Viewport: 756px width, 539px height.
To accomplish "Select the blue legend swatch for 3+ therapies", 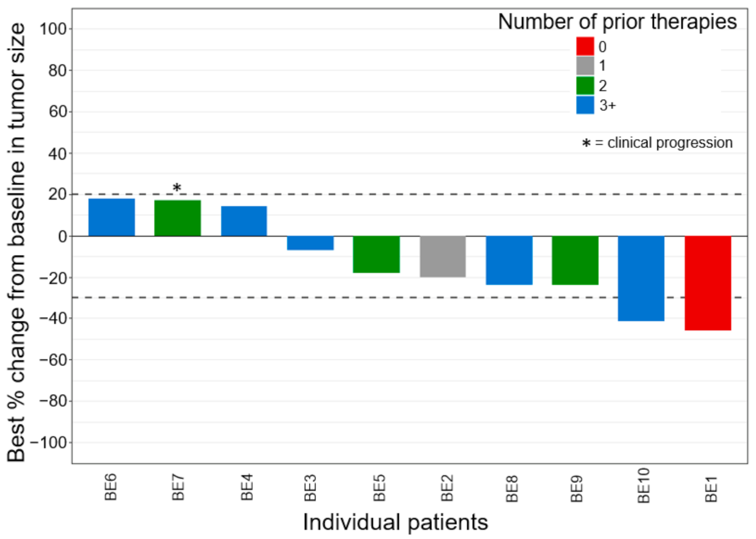I will click(585, 105).
